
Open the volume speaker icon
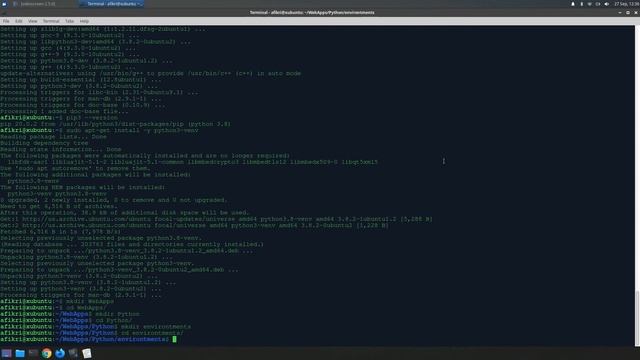point(607,4)
